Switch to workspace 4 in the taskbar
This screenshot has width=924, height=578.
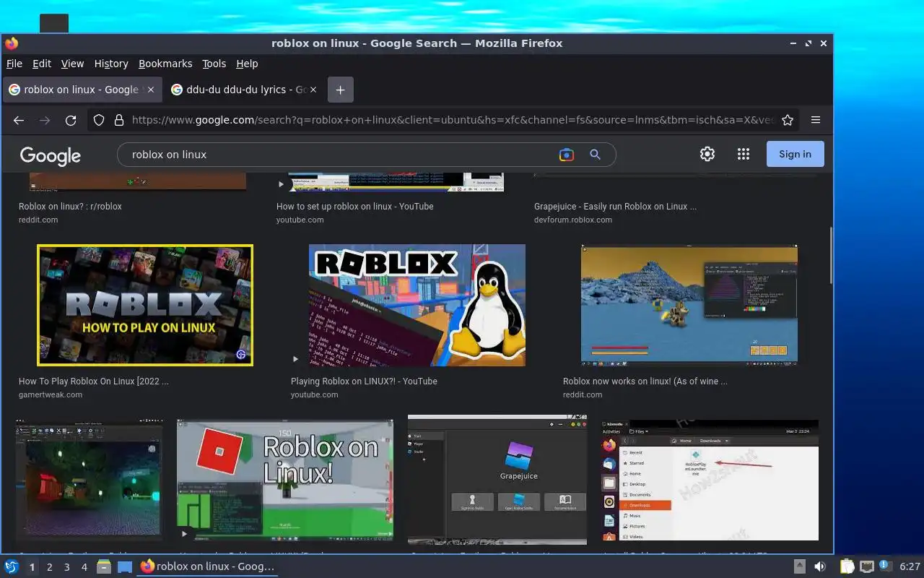point(84,567)
